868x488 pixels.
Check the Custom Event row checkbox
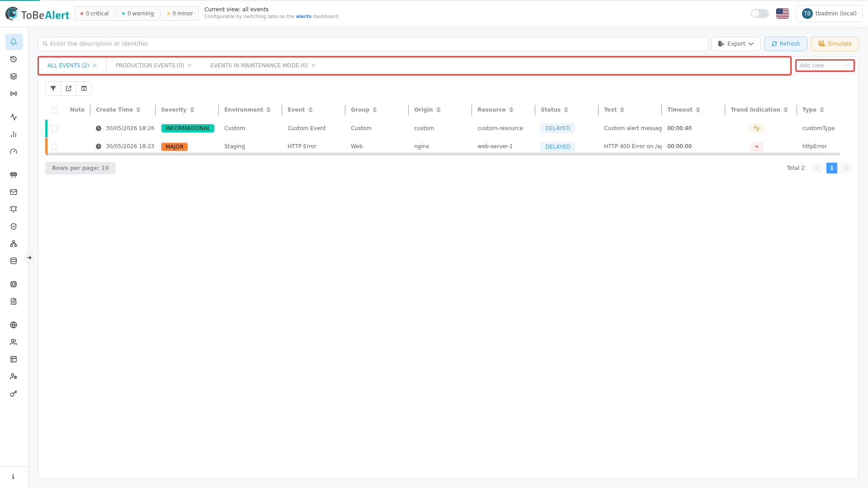[55, 128]
